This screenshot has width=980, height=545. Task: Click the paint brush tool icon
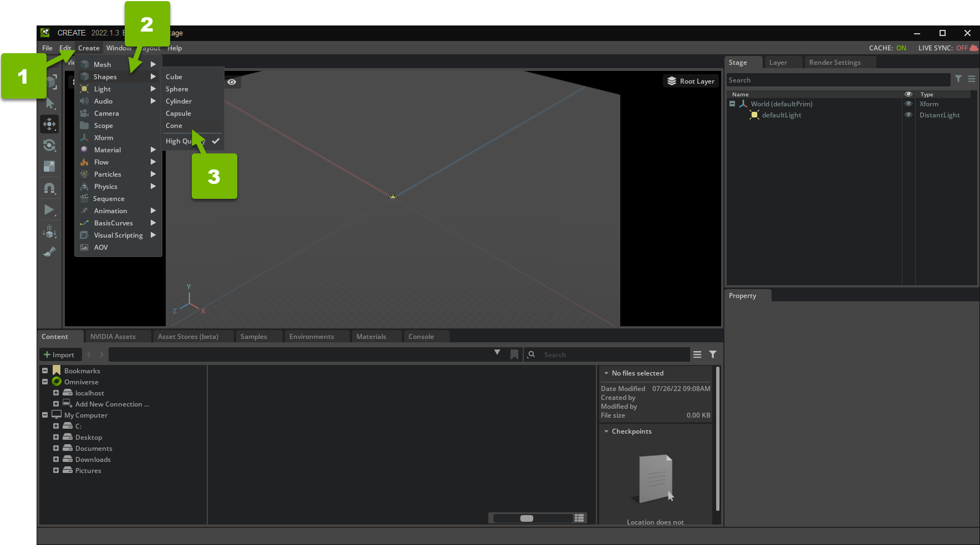[49, 252]
